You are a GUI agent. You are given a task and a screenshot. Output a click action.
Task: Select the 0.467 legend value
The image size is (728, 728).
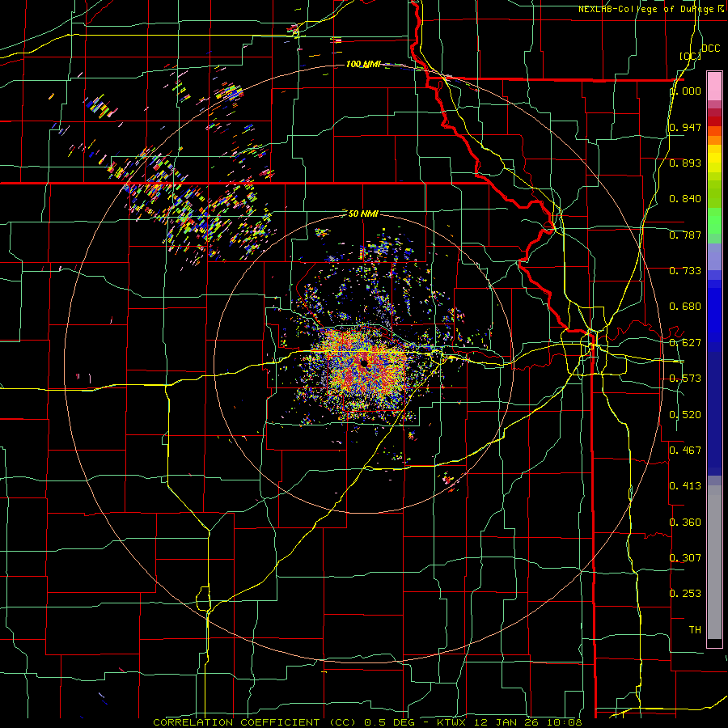click(685, 451)
